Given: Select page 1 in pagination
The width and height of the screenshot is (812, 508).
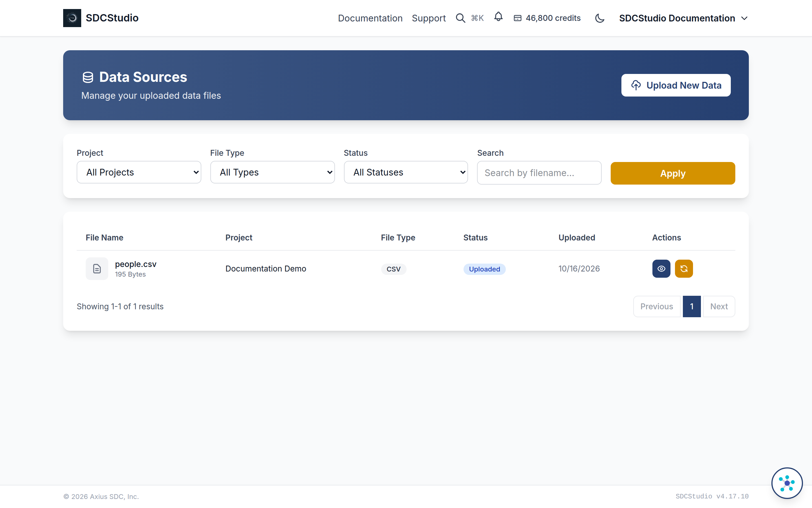Looking at the screenshot, I should [692, 306].
